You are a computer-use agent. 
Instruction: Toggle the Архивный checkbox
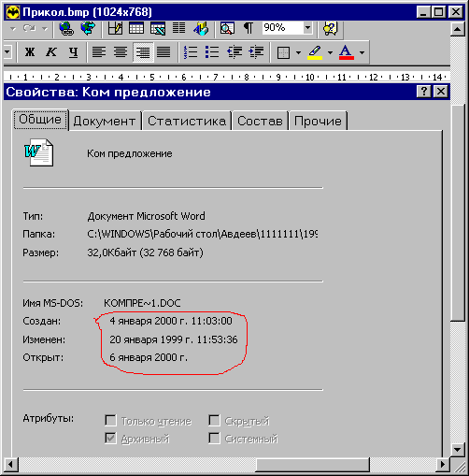click(x=110, y=439)
